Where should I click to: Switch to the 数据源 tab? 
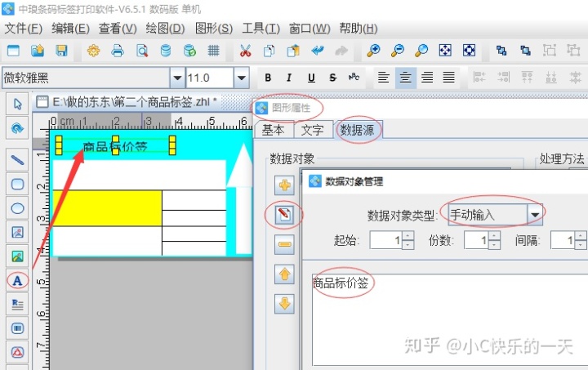[358, 130]
